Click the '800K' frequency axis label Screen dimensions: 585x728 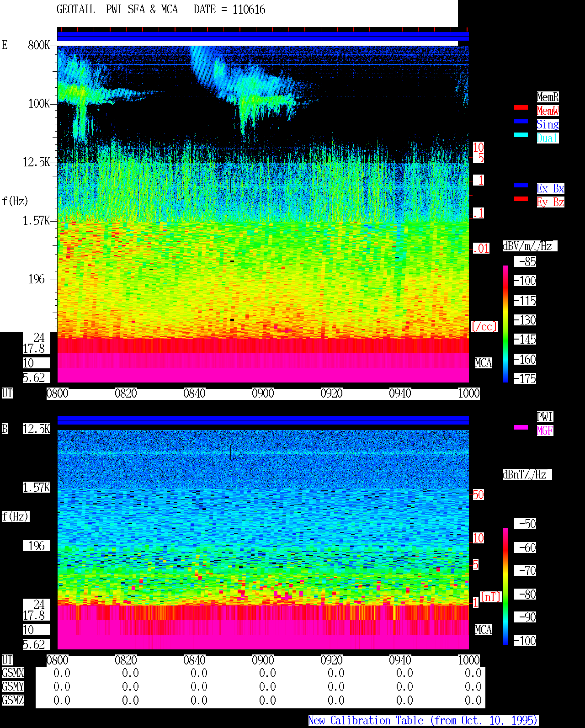(x=39, y=45)
